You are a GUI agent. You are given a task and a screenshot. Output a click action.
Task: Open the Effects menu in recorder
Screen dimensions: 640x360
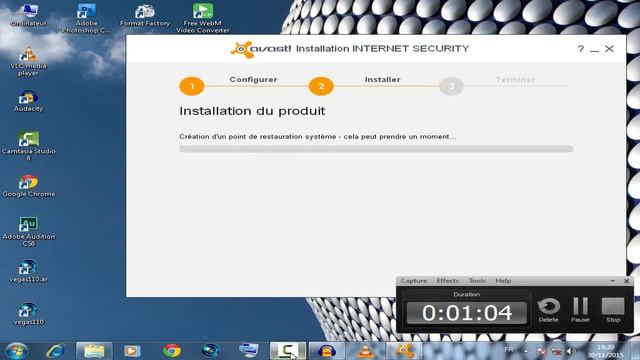click(447, 281)
